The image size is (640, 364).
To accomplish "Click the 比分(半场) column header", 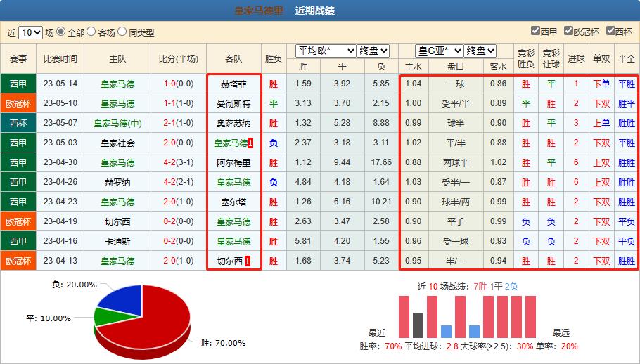I will pyautogui.click(x=179, y=59).
